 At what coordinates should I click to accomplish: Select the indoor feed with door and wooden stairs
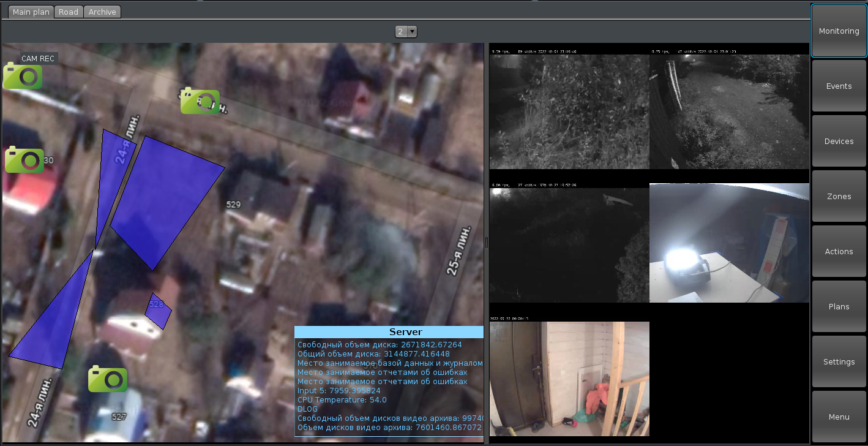click(569, 379)
